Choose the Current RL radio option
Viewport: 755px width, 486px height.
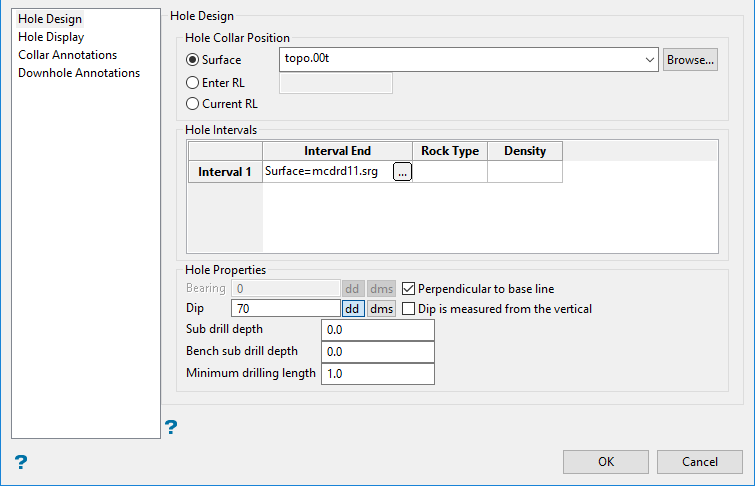point(192,103)
